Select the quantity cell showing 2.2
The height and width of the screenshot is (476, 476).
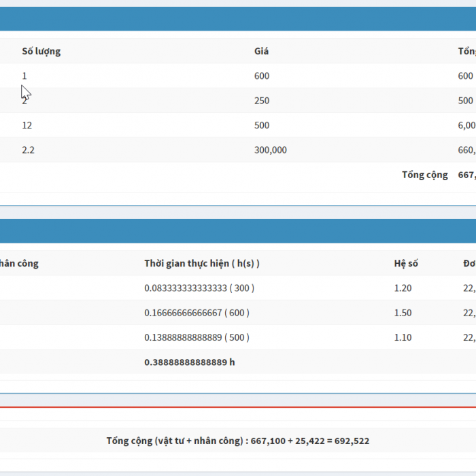(x=28, y=150)
